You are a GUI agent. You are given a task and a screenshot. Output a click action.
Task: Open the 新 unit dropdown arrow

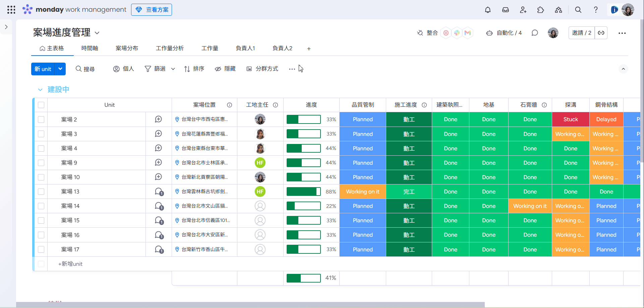click(60, 69)
